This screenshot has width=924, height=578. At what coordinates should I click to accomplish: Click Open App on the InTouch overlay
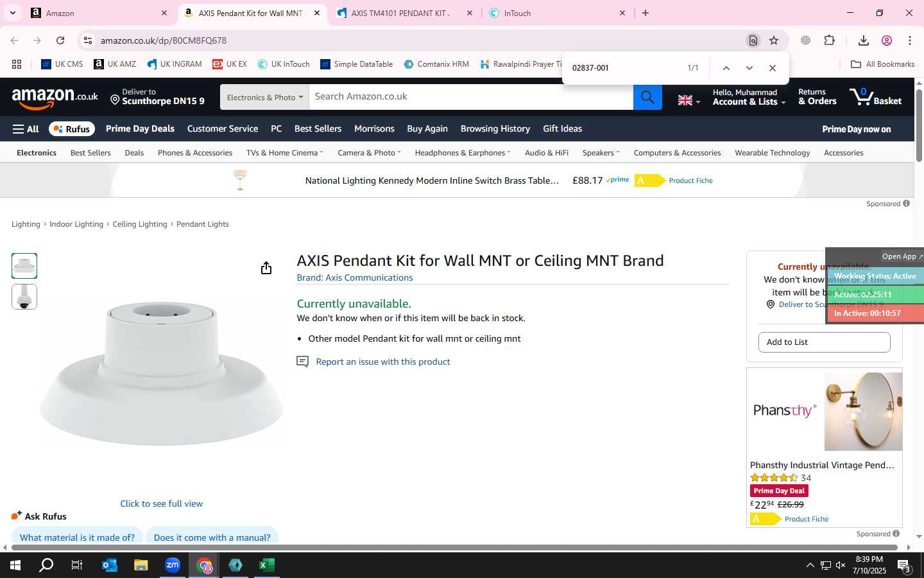[x=902, y=256]
